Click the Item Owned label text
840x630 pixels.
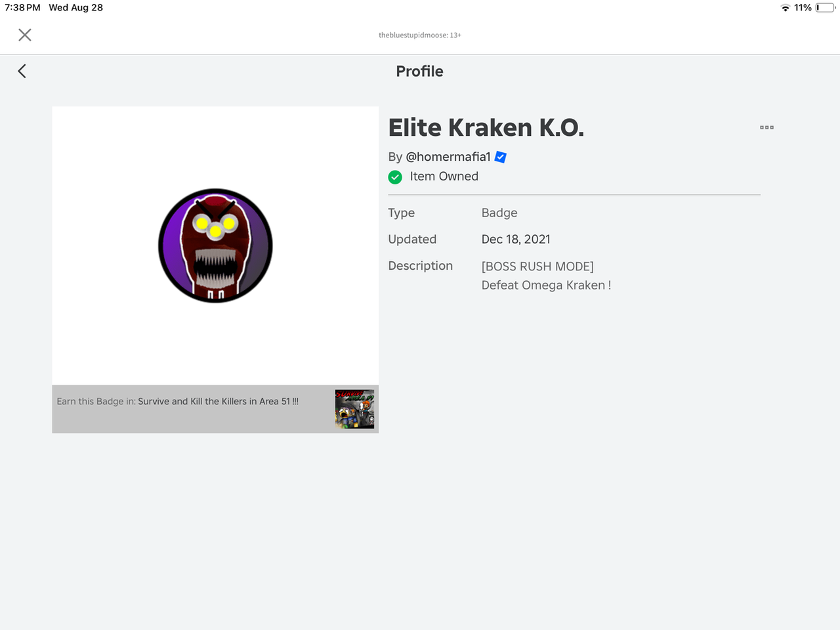coord(444,177)
